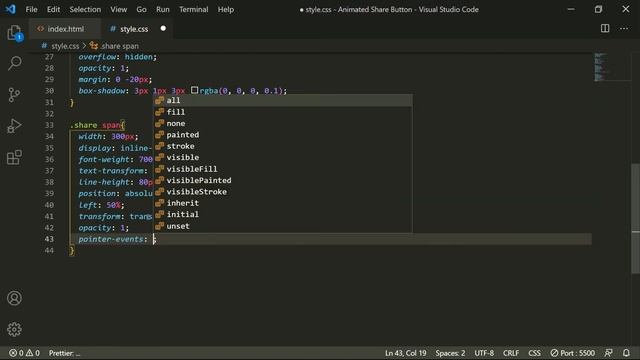This screenshot has height=360, width=640.
Task: Select 'stroke' from the suggestion list
Action: point(282,146)
